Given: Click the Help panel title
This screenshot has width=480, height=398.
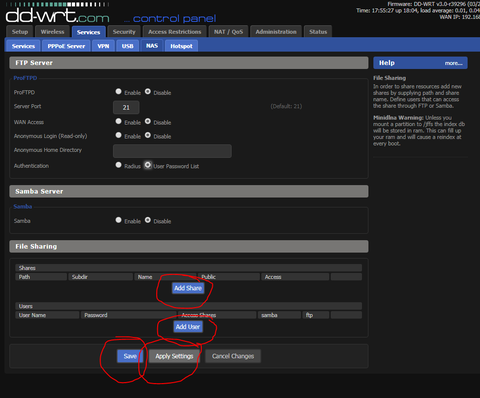Looking at the screenshot, I should (387, 63).
